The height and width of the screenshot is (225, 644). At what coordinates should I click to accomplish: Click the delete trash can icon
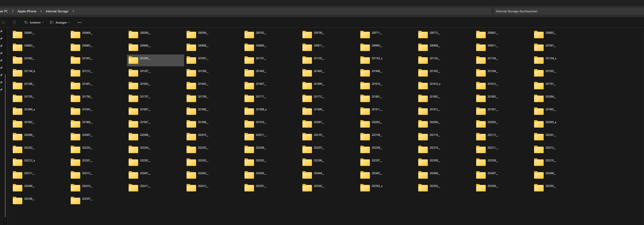coord(14,22)
